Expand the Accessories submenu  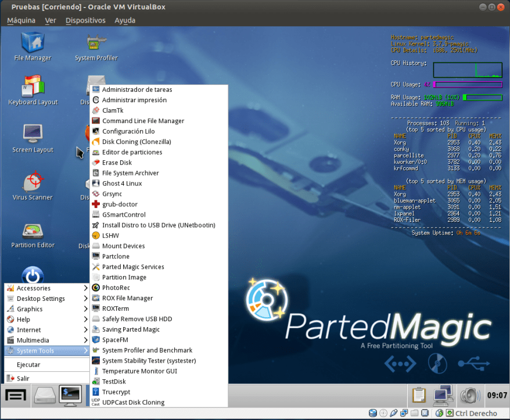pyautogui.click(x=35, y=288)
